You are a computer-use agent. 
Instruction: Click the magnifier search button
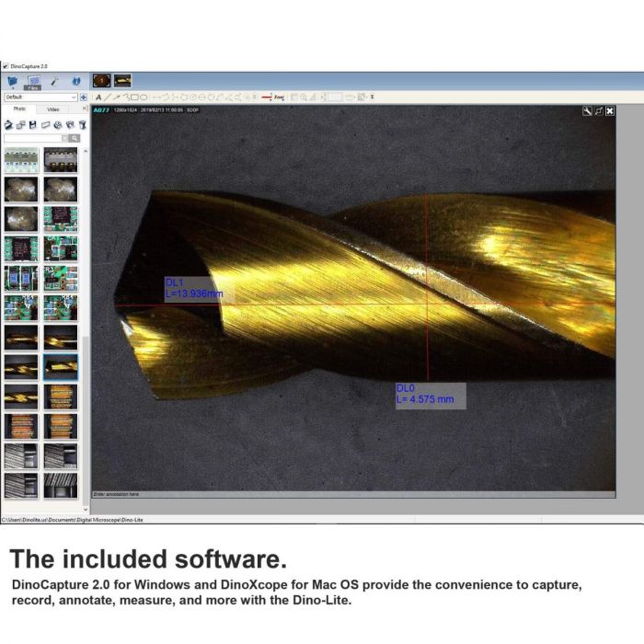tap(75, 138)
